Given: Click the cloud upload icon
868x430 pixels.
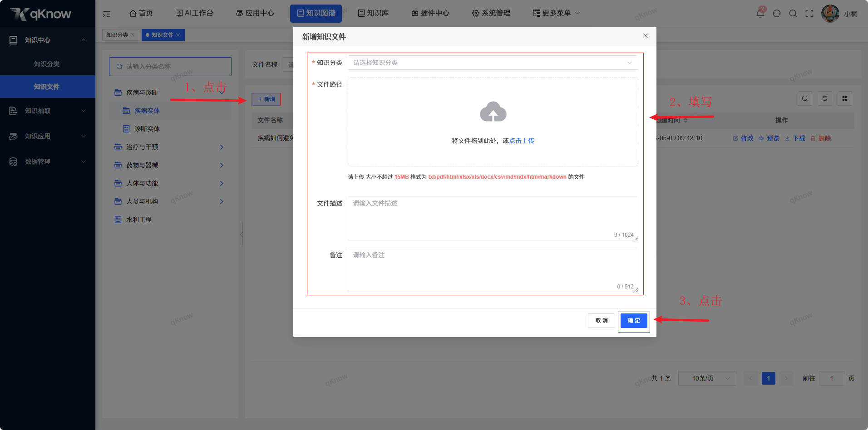Looking at the screenshot, I should tap(493, 112).
